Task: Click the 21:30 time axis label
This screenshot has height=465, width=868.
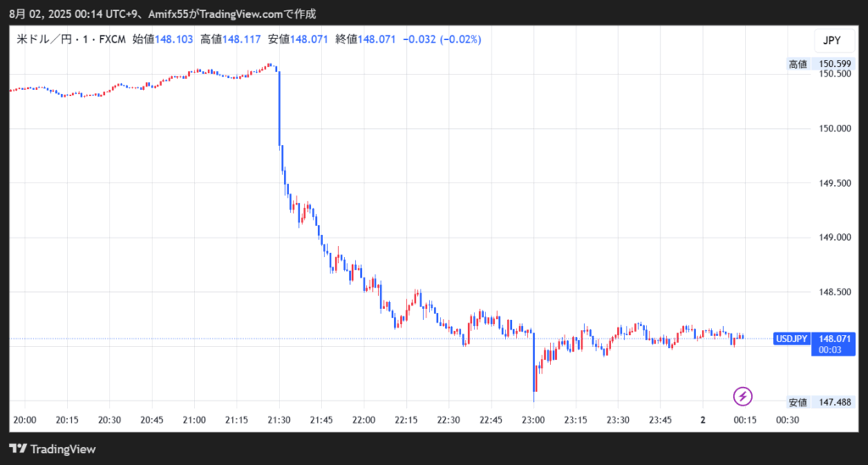Action: [279, 420]
